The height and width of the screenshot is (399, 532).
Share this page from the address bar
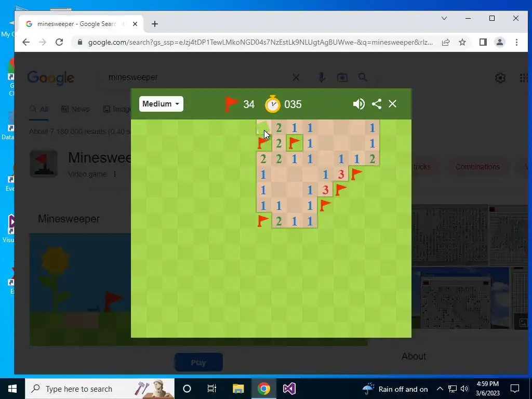coord(446,42)
